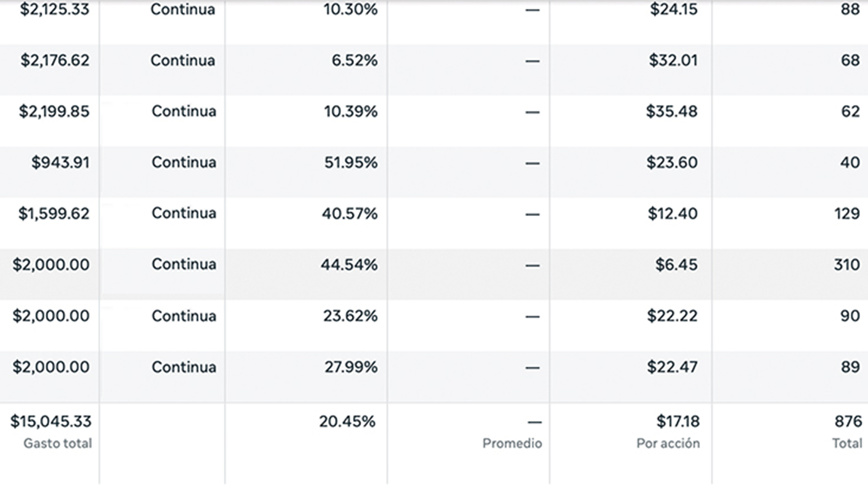Click the 129 results cell

[x=846, y=214]
